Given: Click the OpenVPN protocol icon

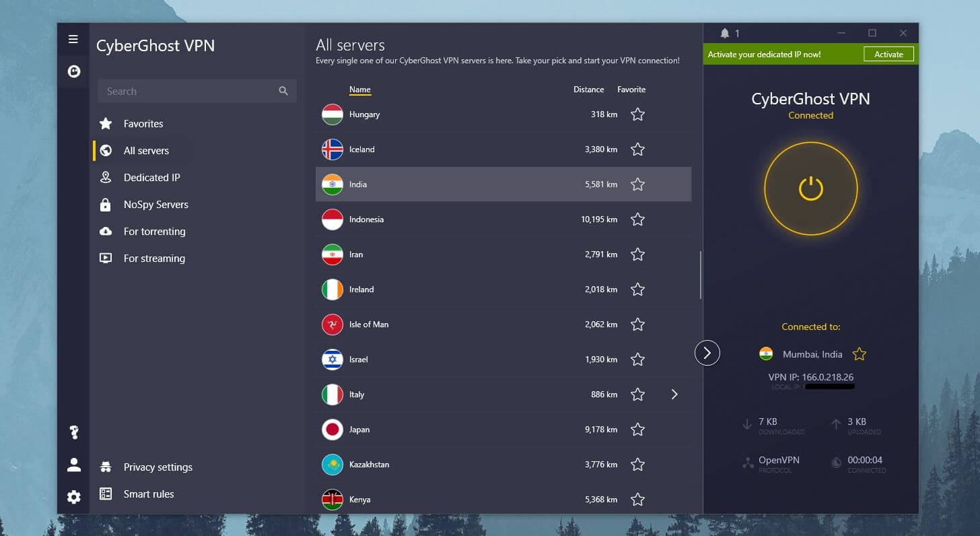Looking at the screenshot, I should pyautogui.click(x=748, y=463).
